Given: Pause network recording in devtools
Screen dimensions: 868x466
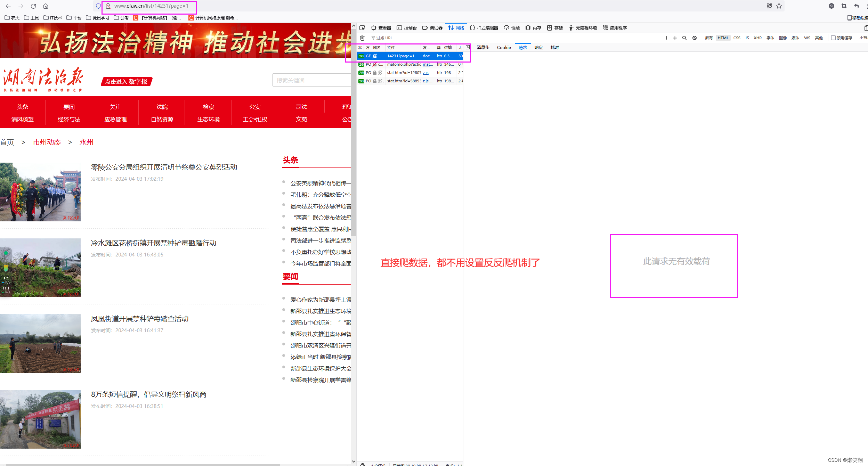Looking at the screenshot, I should click(x=665, y=38).
